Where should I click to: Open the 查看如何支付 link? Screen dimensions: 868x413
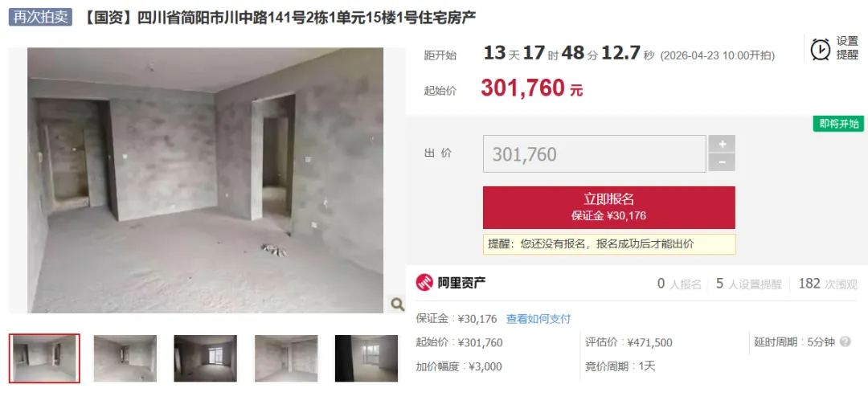[538, 319]
